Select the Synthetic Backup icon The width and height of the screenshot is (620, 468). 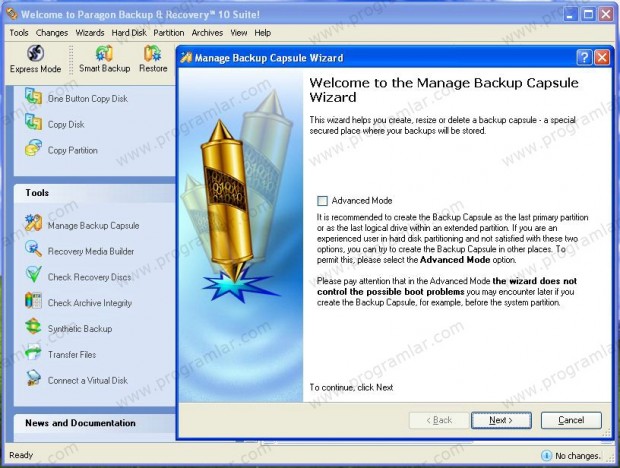(x=33, y=326)
